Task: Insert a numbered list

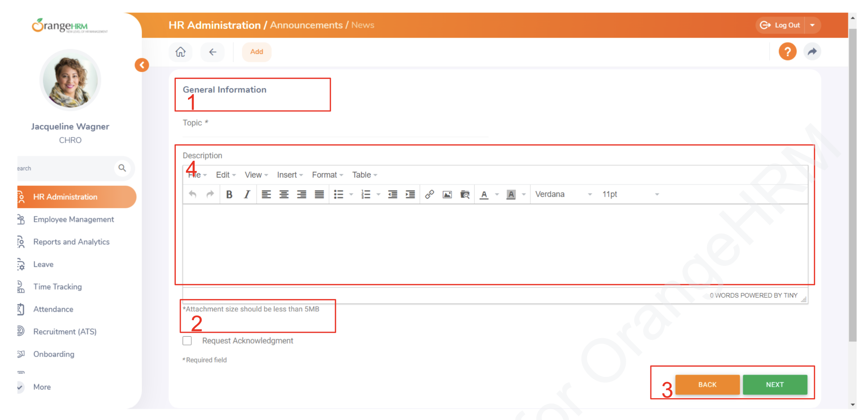Action: [365, 194]
